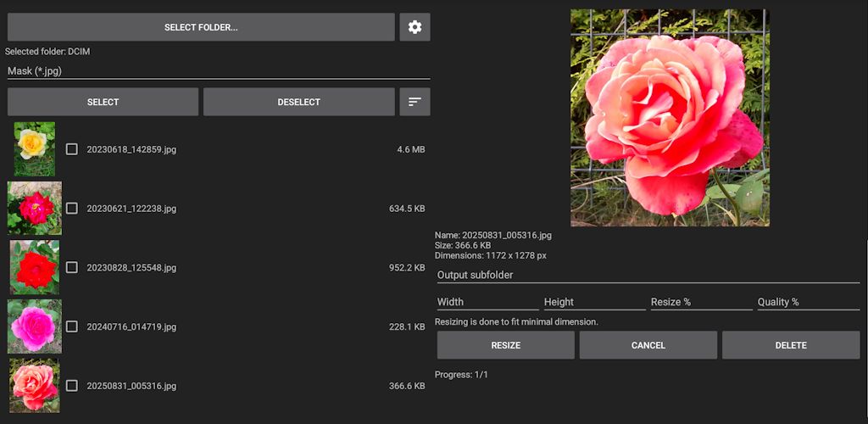Start resizing with the RESIZE button
The width and height of the screenshot is (868, 424).
click(x=506, y=345)
